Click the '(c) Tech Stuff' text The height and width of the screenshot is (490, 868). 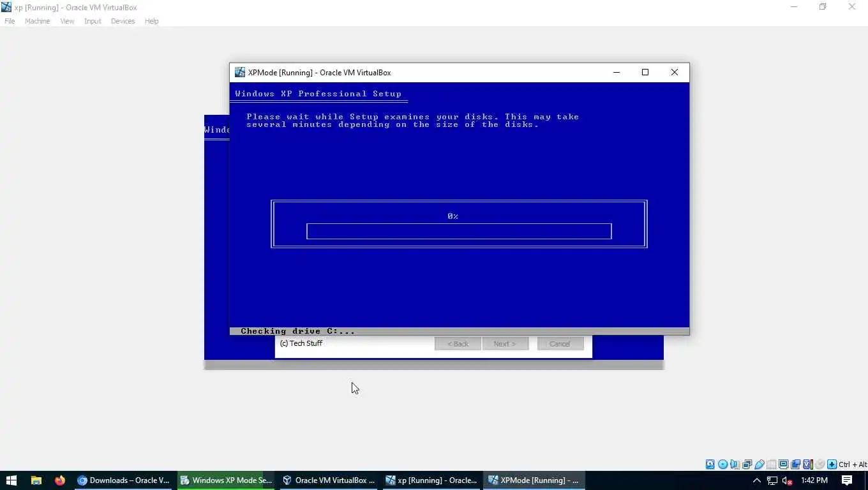[x=301, y=343]
